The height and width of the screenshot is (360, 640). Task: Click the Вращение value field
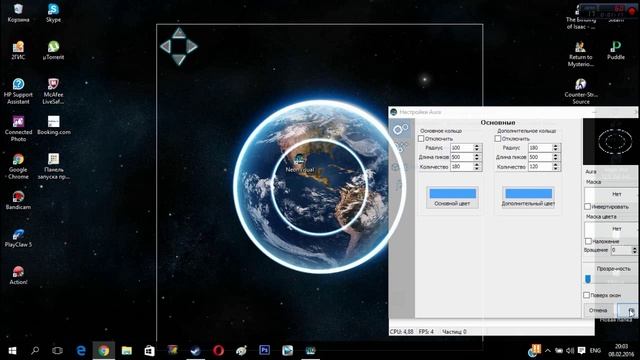pyautogui.click(x=621, y=250)
